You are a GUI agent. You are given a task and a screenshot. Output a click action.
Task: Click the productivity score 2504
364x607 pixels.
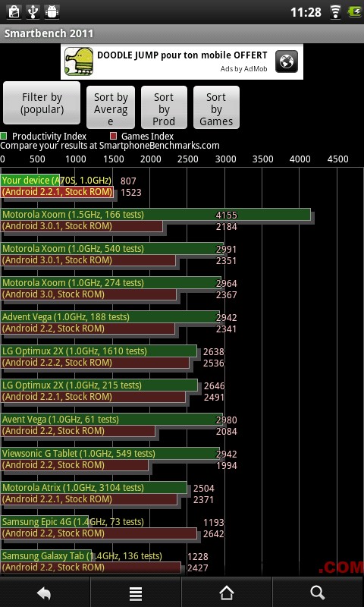(x=204, y=488)
